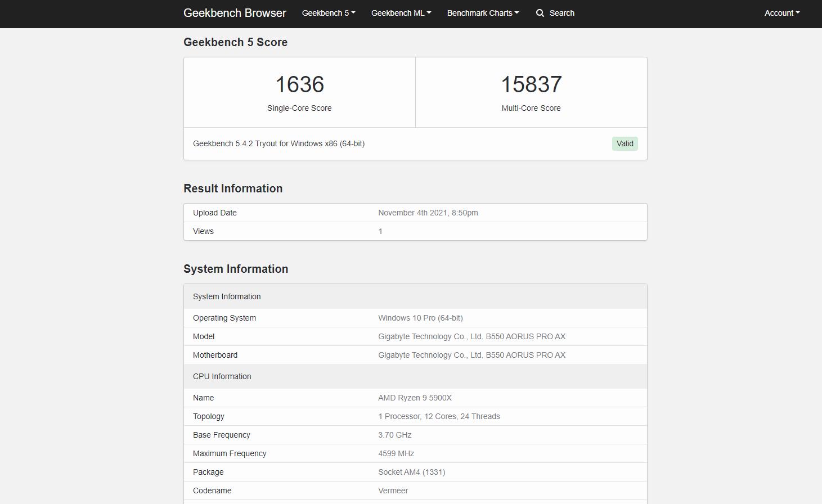822x504 pixels.
Task: Click the Topology row label
Action: click(x=209, y=416)
